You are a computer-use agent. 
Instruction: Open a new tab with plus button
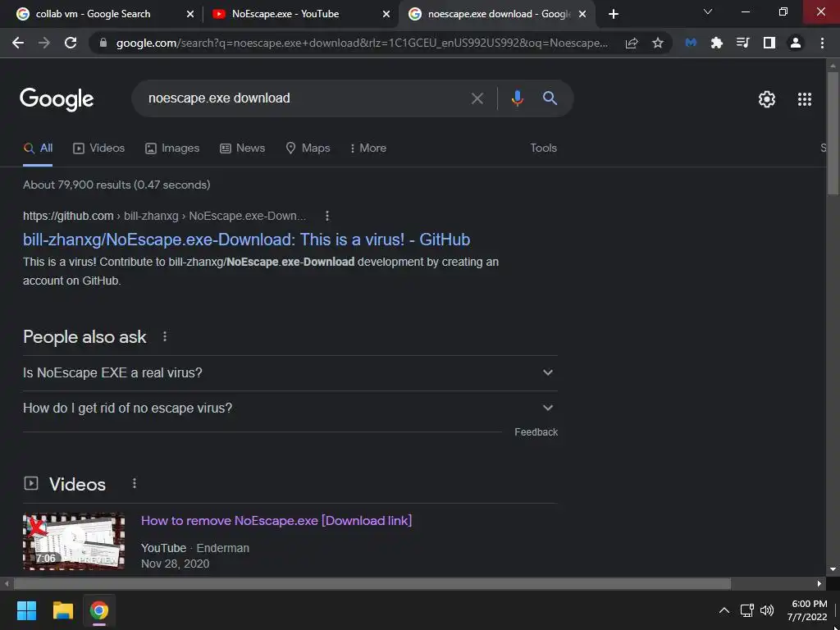pos(614,14)
